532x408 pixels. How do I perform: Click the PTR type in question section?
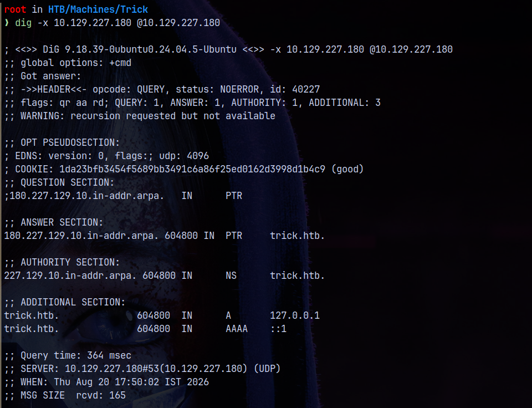234,196
